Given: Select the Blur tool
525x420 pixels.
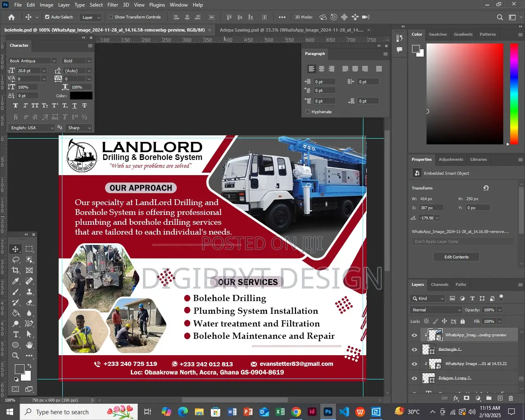Looking at the screenshot, I should coord(29,313).
